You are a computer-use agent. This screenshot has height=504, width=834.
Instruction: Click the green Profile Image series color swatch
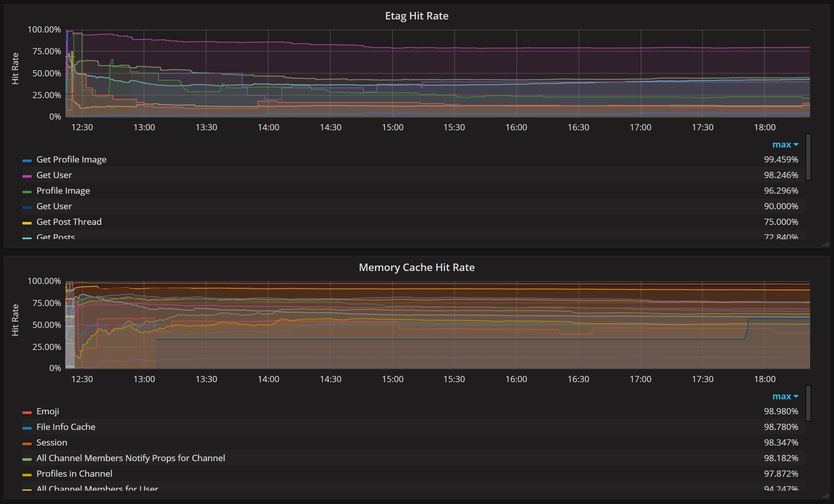click(27, 192)
